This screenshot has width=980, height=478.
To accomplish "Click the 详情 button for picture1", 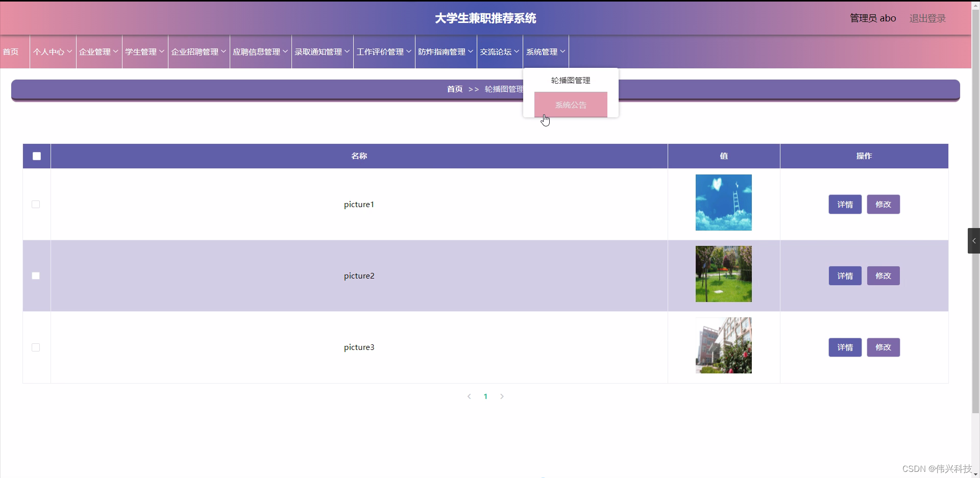I will click(x=845, y=204).
